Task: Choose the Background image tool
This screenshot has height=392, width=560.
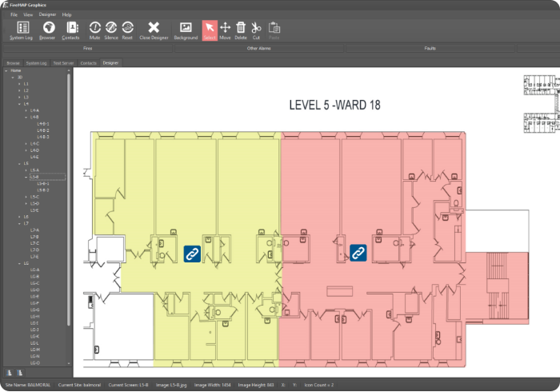Action: (x=186, y=30)
